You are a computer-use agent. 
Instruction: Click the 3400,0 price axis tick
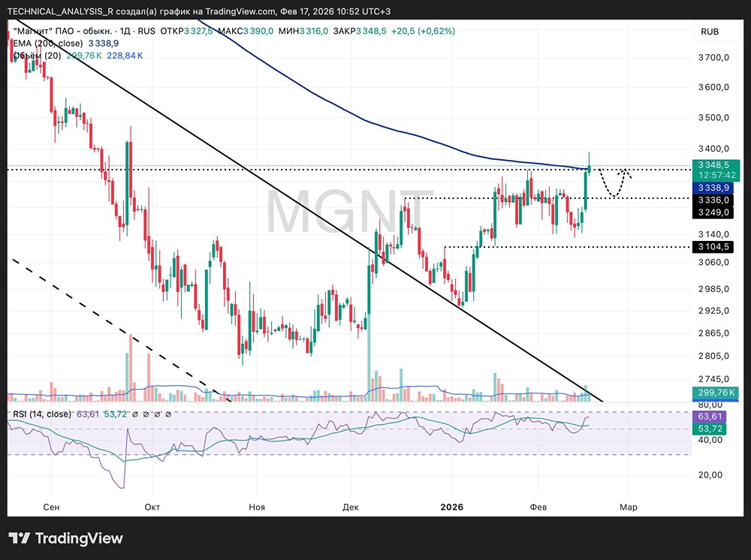coord(713,149)
